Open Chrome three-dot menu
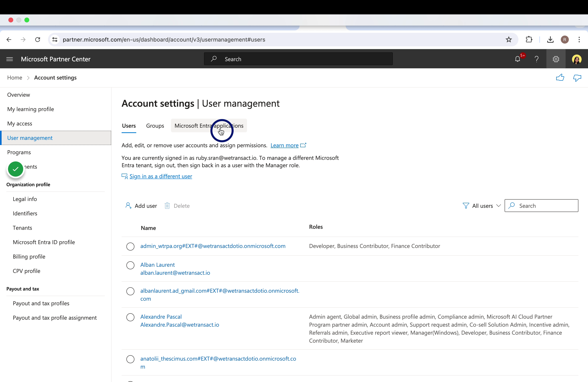The width and height of the screenshot is (588, 382). tap(579, 40)
